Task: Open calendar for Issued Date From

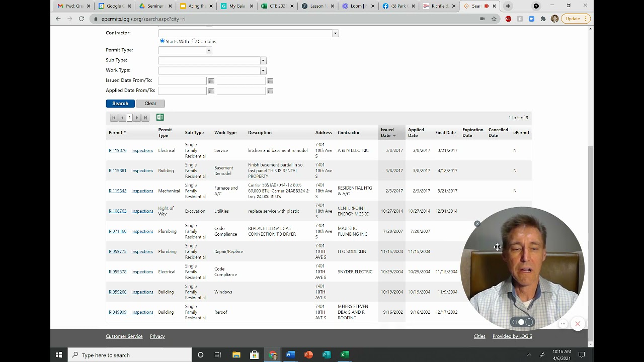Action: click(211, 81)
